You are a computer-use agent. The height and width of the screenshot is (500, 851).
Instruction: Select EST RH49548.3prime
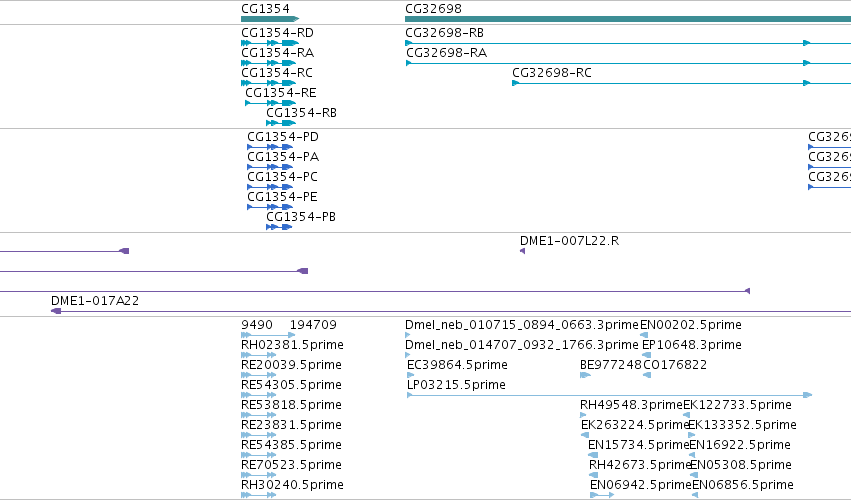tap(631, 405)
